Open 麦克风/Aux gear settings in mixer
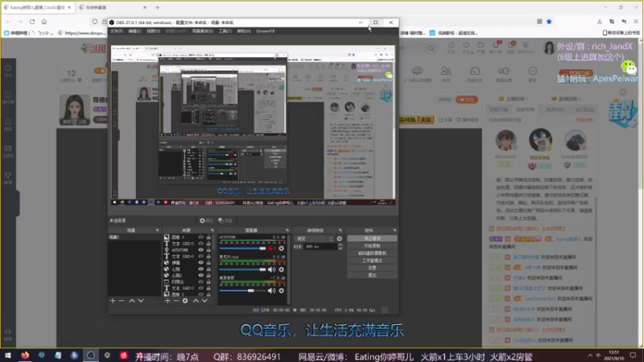 coord(281,269)
